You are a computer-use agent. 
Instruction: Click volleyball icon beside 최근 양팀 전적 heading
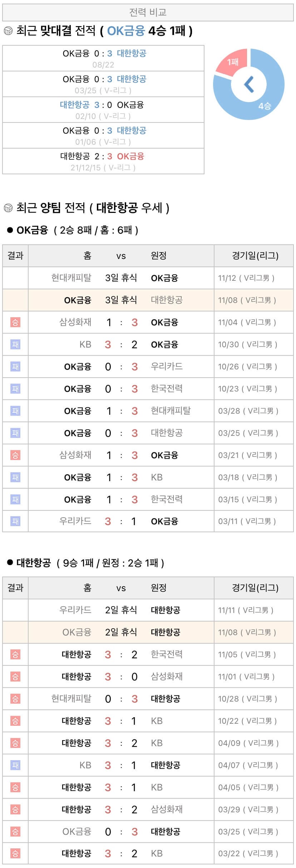pyautogui.click(x=8, y=208)
